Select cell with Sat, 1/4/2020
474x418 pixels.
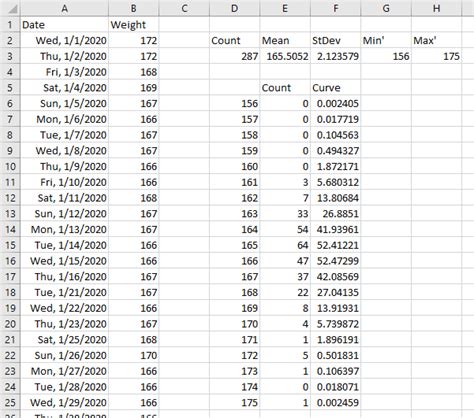[x=64, y=87]
